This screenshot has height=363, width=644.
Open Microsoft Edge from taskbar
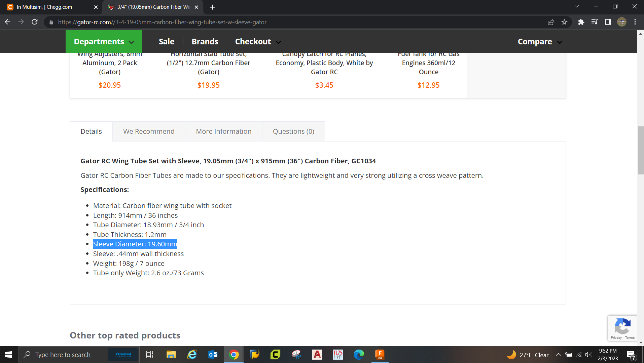click(359, 355)
